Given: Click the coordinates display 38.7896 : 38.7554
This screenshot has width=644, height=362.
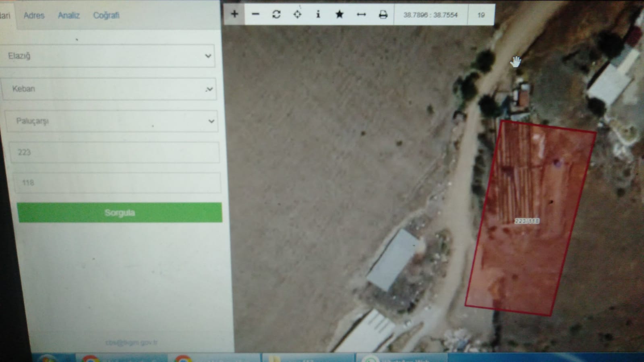Looking at the screenshot, I should click(x=431, y=15).
